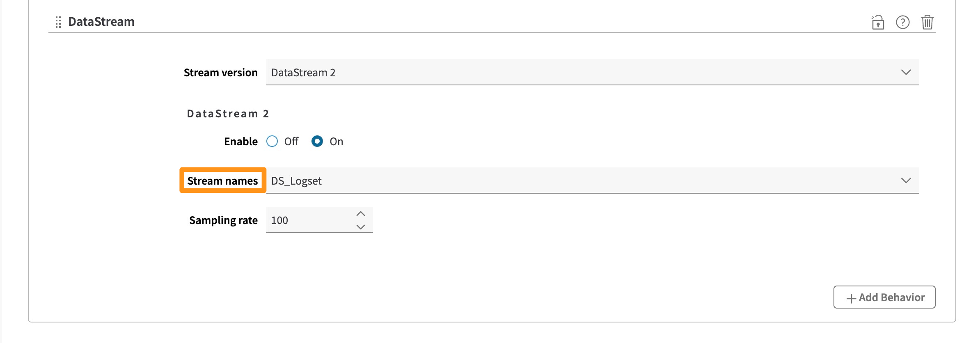Increase Sampling rate with up arrow
This screenshot has width=980, height=343.
point(361,214)
